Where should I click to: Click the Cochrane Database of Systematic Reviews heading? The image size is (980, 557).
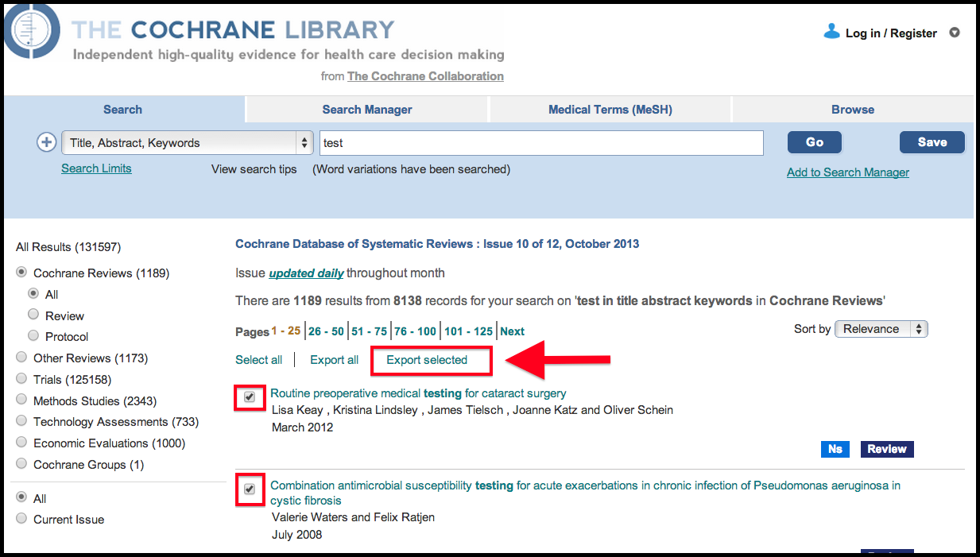(x=437, y=244)
